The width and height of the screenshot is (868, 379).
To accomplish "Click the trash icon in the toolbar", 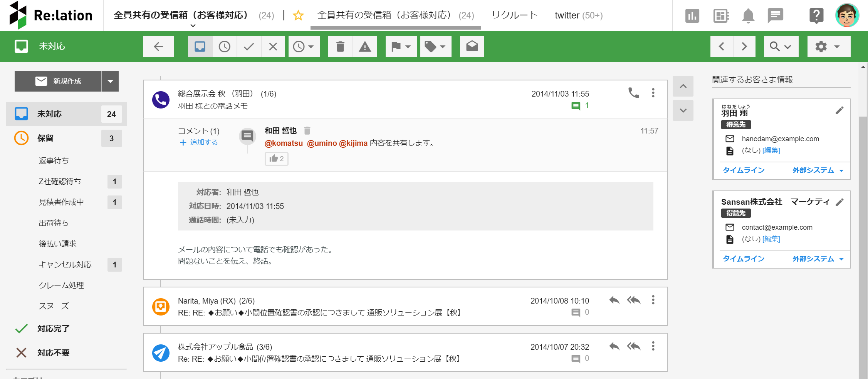I will tap(340, 47).
